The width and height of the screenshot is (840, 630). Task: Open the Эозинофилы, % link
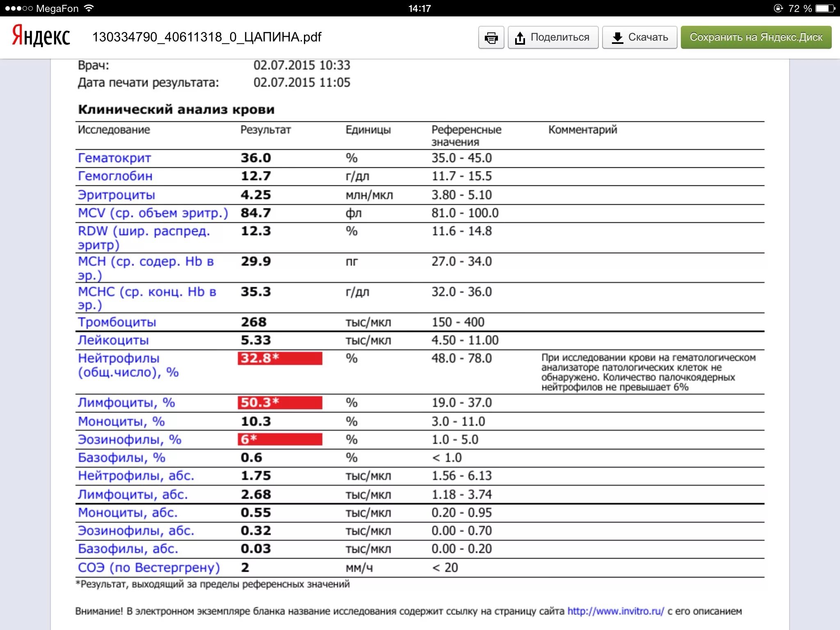tap(130, 439)
